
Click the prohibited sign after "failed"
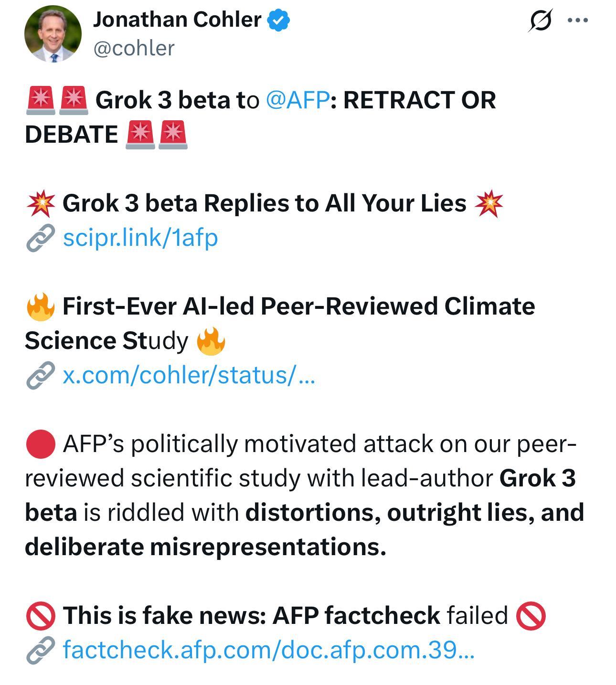pos(531,616)
